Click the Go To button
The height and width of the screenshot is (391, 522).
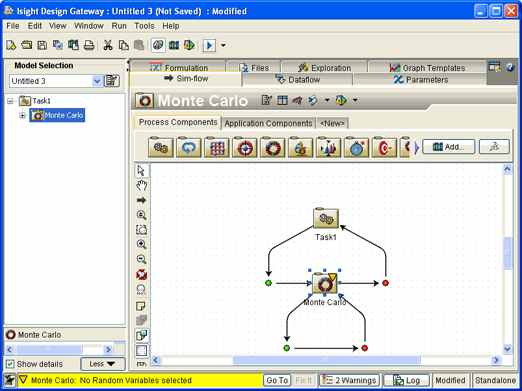tap(277, 380)
